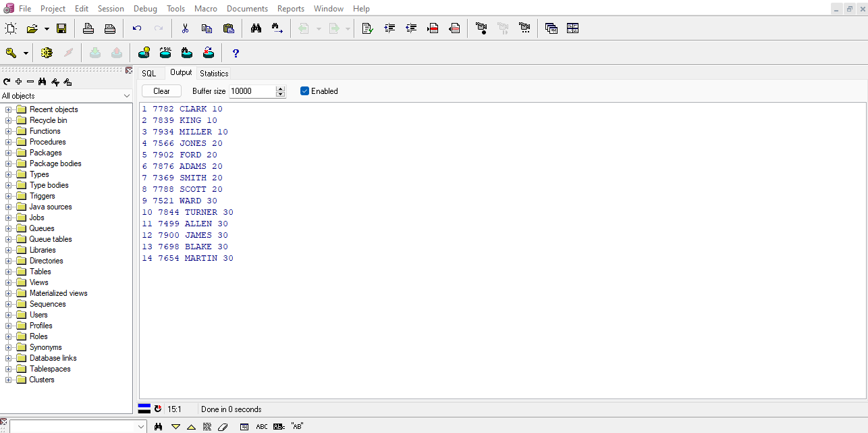This screenshot has height=433, width=868.
Task: Click the Comment selection icon
Action: point(433,28)
